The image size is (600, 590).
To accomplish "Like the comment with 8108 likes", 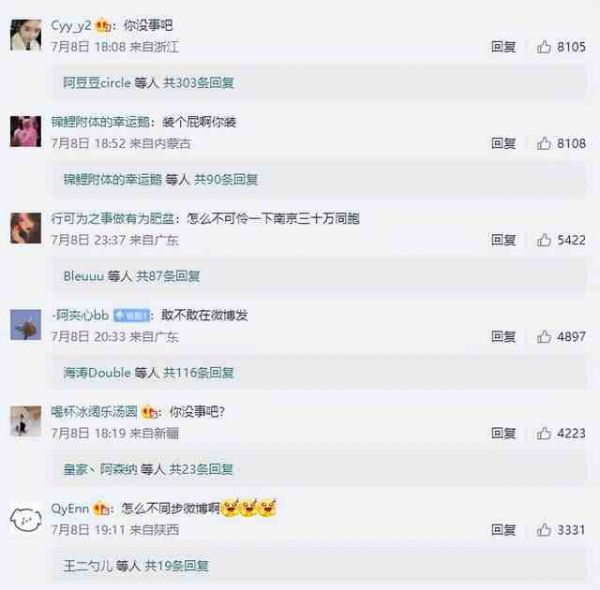I will point(544,143).
